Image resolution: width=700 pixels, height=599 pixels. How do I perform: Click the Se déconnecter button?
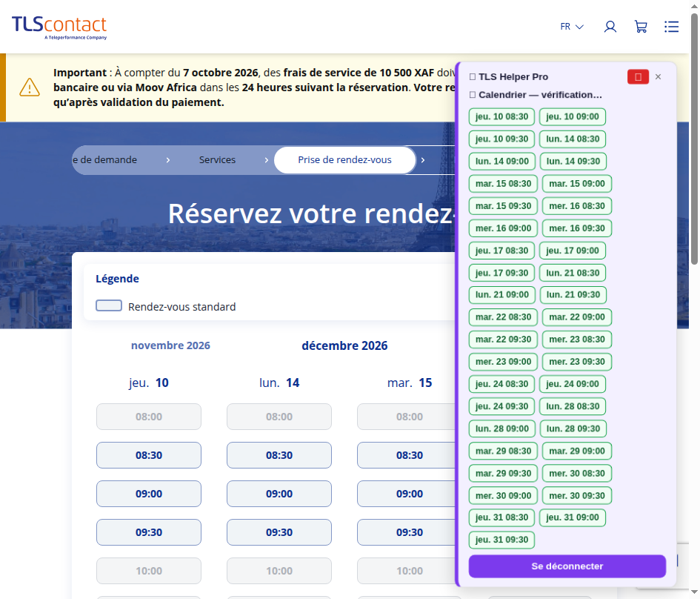tap(567, 566)
